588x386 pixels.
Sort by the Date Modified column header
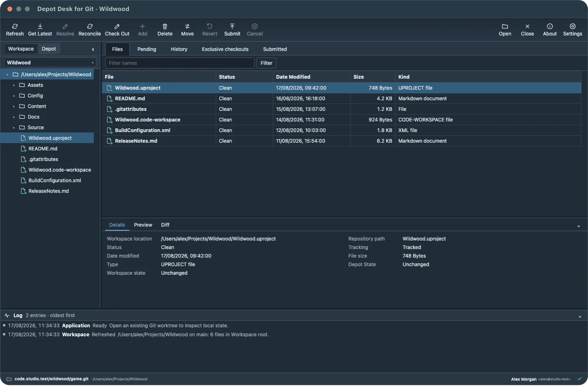click(x=312, y=77)
